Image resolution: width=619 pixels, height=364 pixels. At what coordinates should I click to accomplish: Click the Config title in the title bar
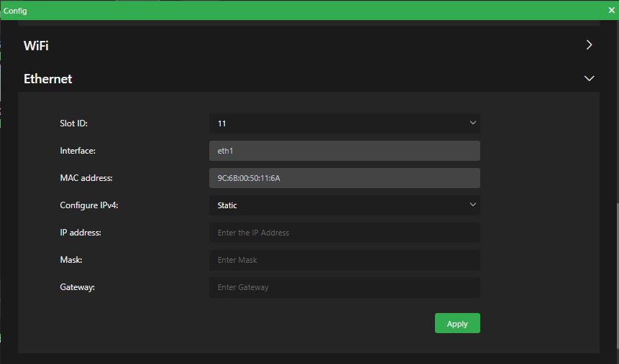(x=15, y=11)
